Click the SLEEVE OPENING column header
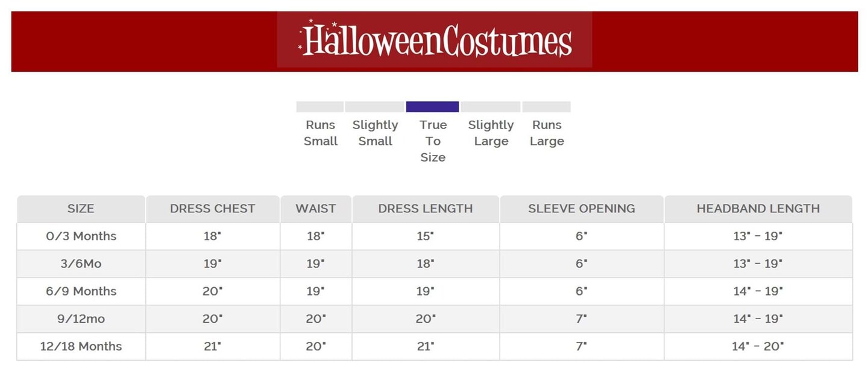Screen dimensions: 868x377 click(x=581, y=209)
